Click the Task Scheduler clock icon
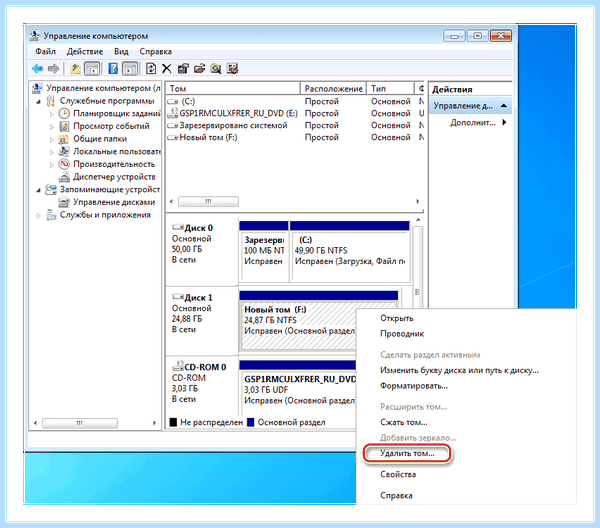600x528 pixels. [x=64, y=114]
